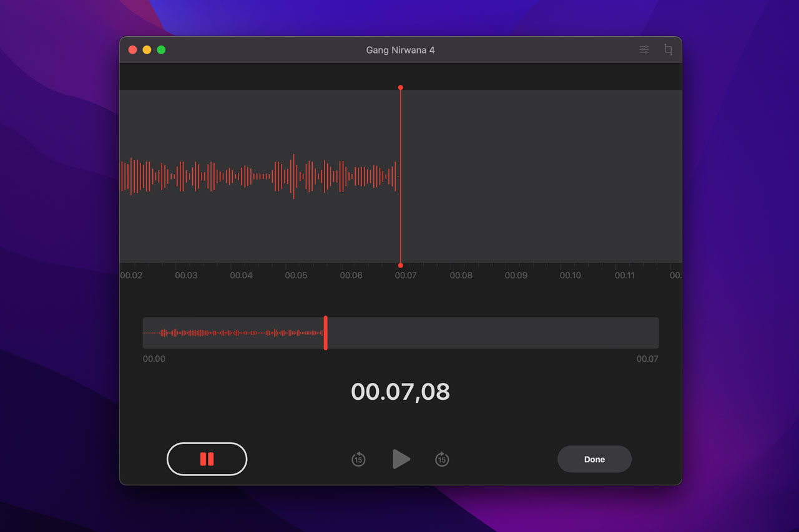Image resolution: width=799 pixels, height=532 pixels.
Task: Click the 00.07,08 elapsed time display
Action: click(x=400, y=392)
